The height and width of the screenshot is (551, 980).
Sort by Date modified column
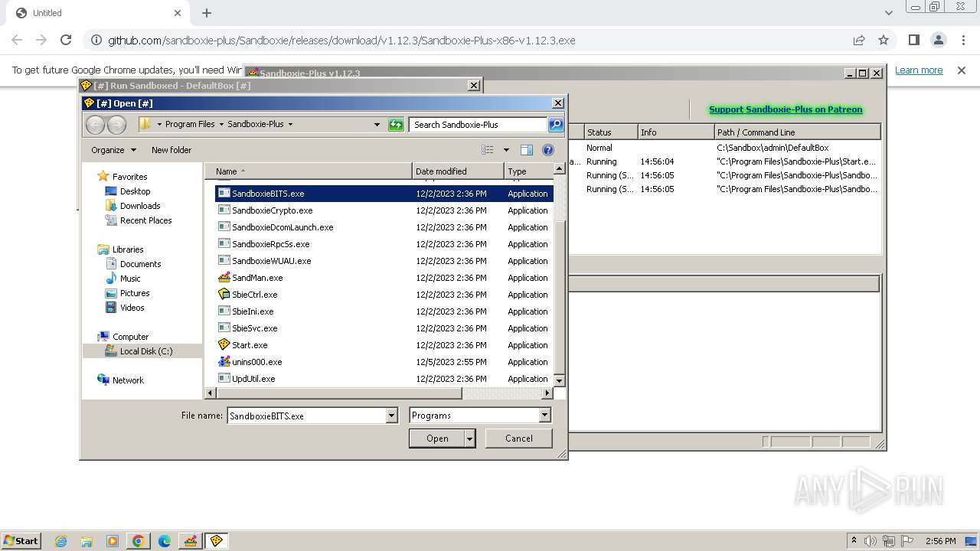tap(458, 171)
